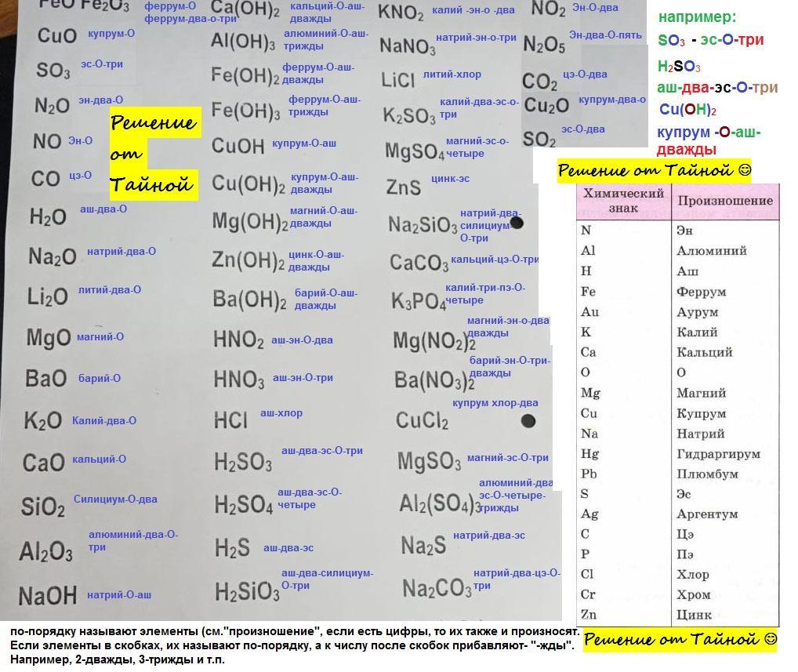Image resolution: width=798 pixels, height=672 pixels.
Task: Select the K2O formula
Action: point(43,420)
